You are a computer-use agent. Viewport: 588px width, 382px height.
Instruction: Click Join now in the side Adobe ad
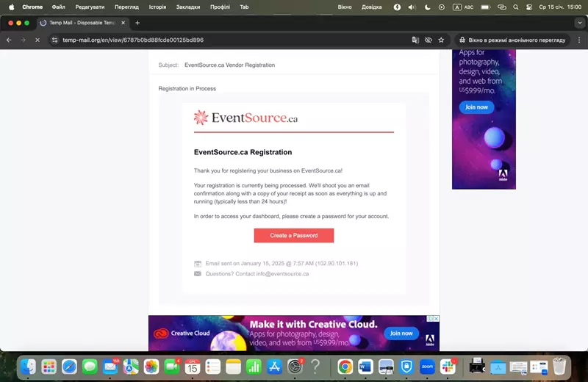pos(476,107)
